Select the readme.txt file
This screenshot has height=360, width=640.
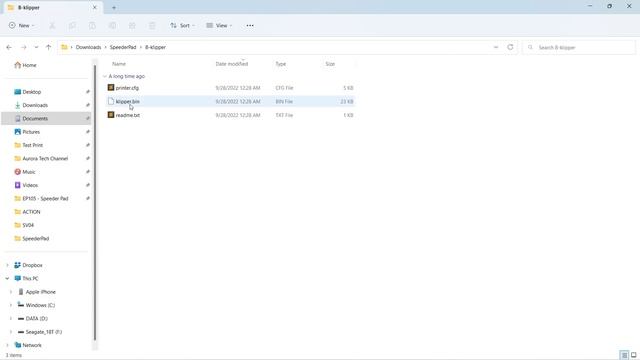pos(231,115)
